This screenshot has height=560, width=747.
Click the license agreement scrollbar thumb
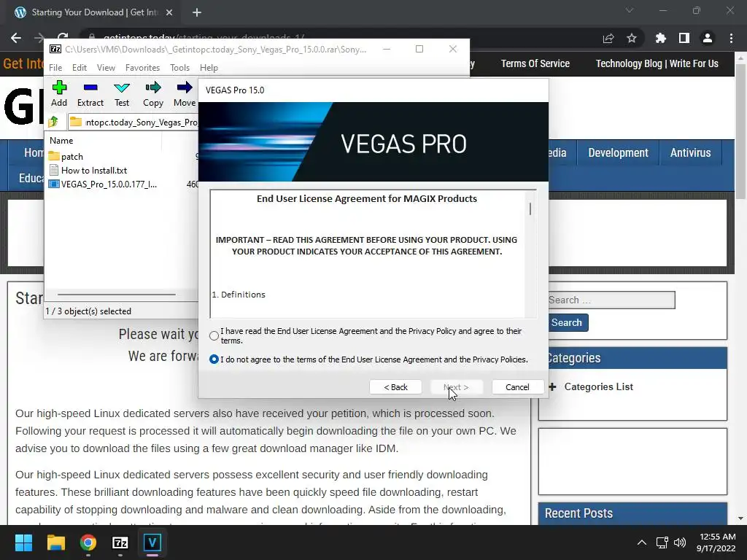[x=530, y=209]
